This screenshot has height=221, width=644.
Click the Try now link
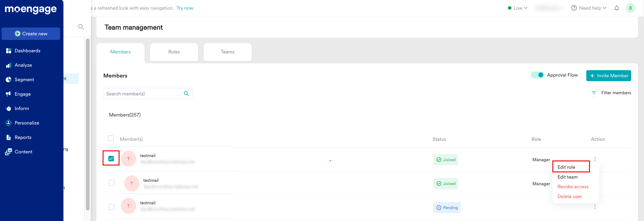tap(185, 8)
